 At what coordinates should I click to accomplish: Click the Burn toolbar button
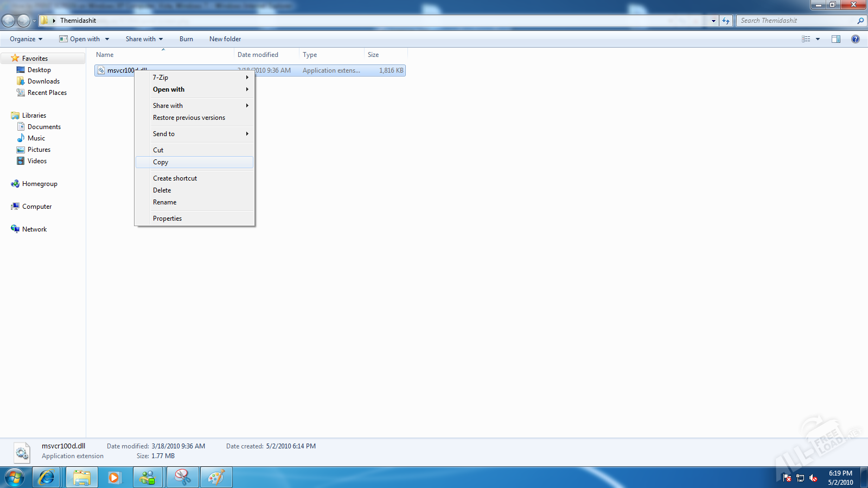[x=186, y=39]
